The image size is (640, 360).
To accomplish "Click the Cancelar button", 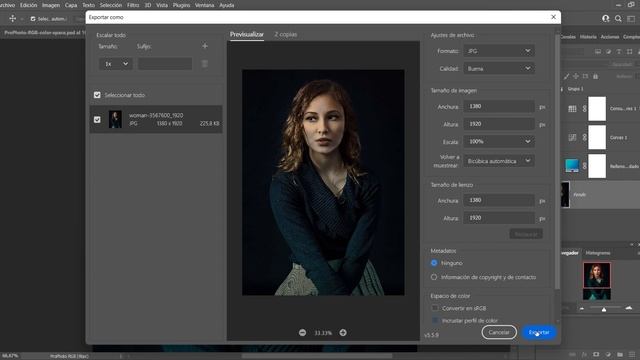I will click(x=499, y=332).
